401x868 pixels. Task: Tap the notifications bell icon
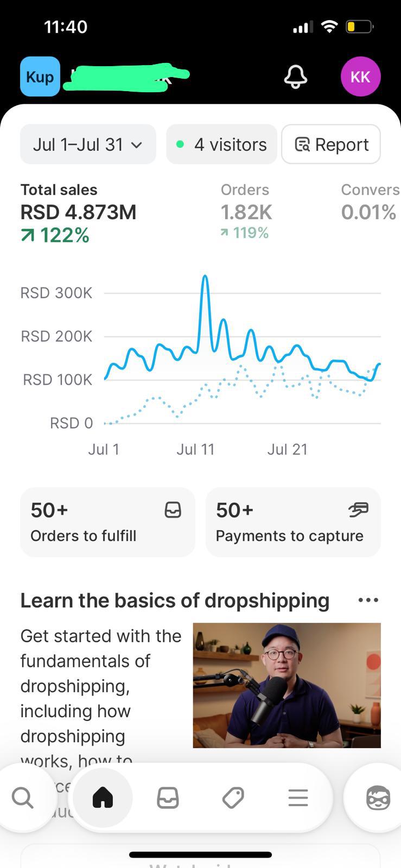[x=296, y=77]
